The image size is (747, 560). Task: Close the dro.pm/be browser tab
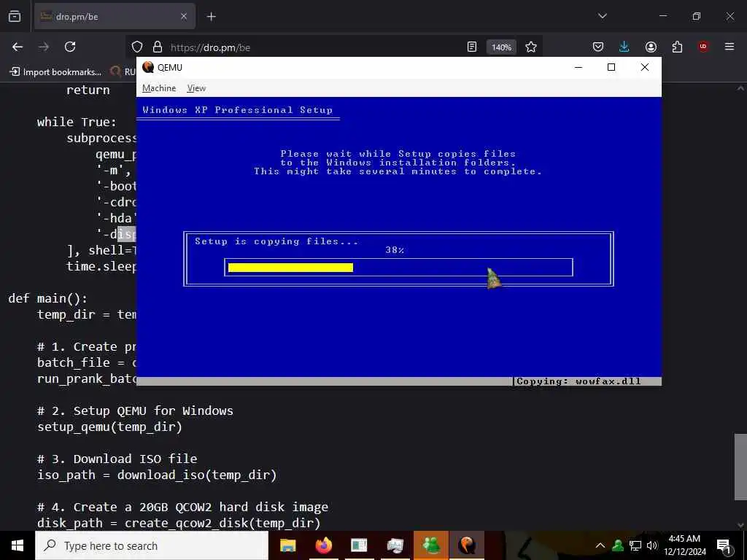183,16
